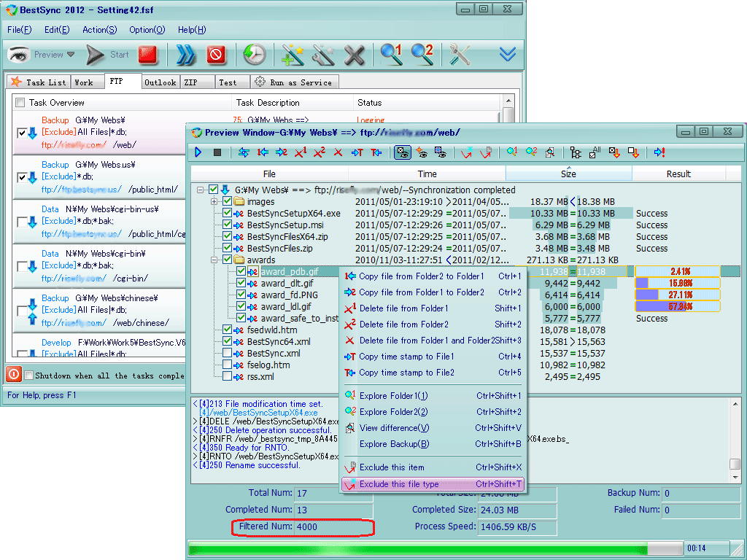Collapse the awards folder tree node
The width and height of the screenshot is (747, 560).
pyautogui.click(x=214, y=260)
